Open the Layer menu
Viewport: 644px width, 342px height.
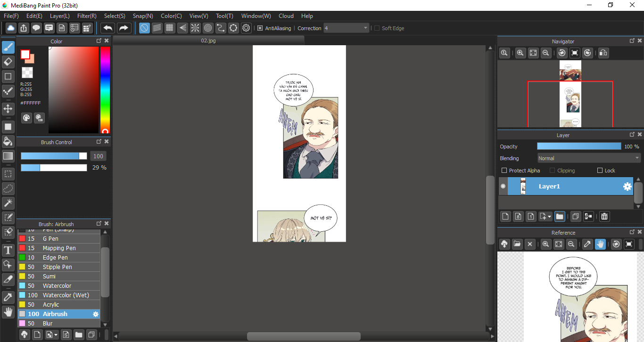point(60,16)
